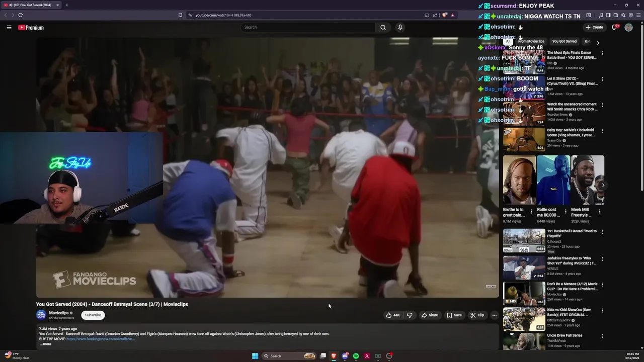Open options for Jadakiss freestyles video
Screen dimensions: 644x362
[x=602, y=259]
